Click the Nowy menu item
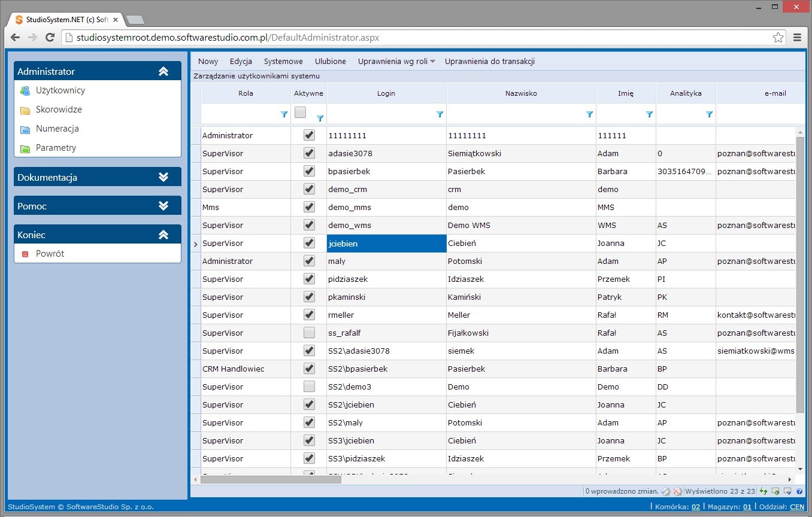Screen dimensions: 812x517 coord(208,61)
